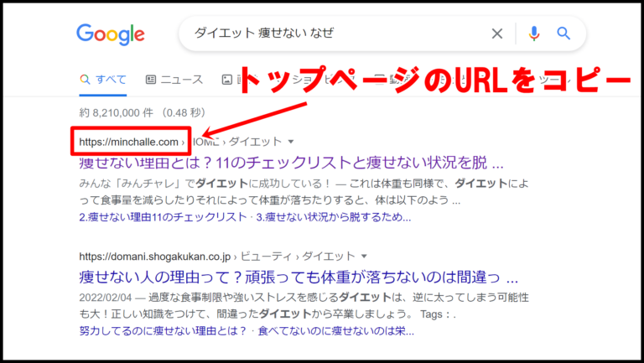Click ビューティ breadcrumb in the domani result
644x363 pixels.
(x=267, y=257)
